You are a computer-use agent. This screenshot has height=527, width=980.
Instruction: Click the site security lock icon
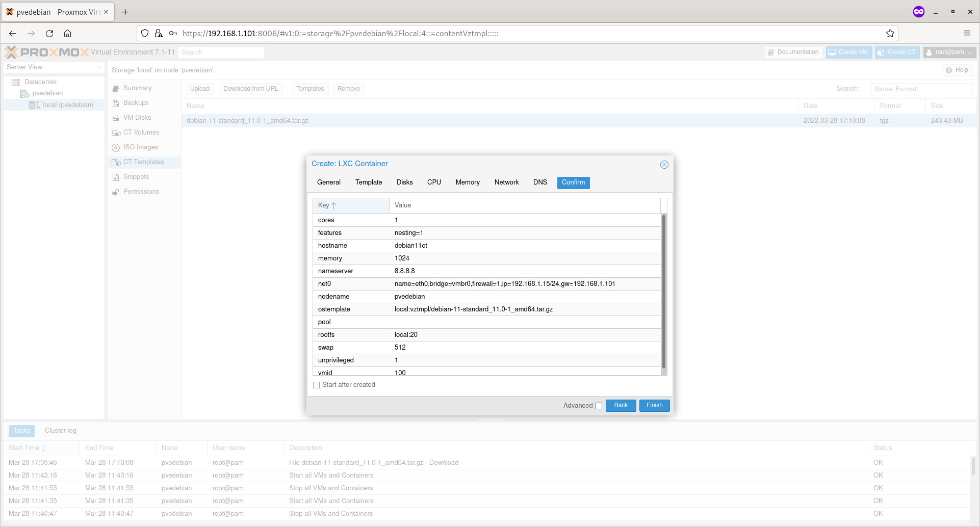pyautogui.click(x=159, y=34)
